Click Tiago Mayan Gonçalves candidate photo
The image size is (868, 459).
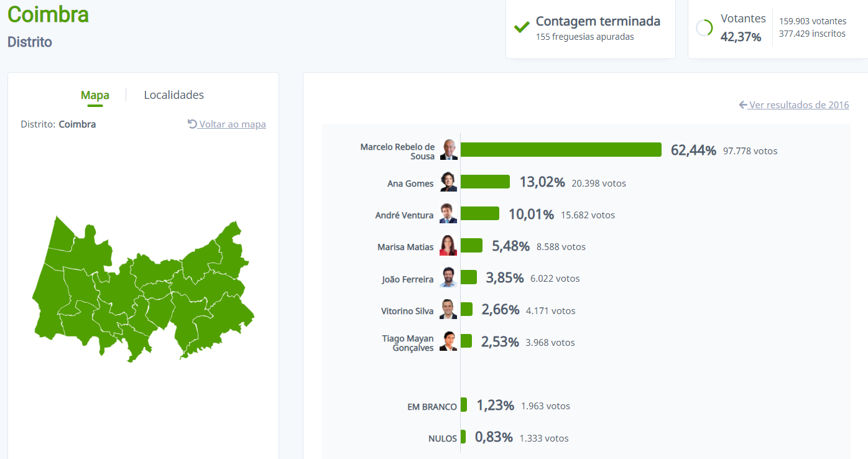(x=448, y=341)
